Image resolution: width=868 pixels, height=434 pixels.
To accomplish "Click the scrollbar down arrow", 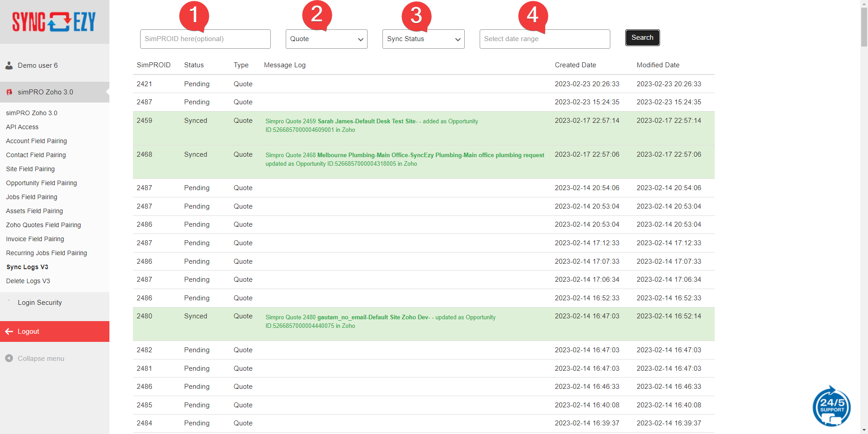I will [x=864, y=430].
